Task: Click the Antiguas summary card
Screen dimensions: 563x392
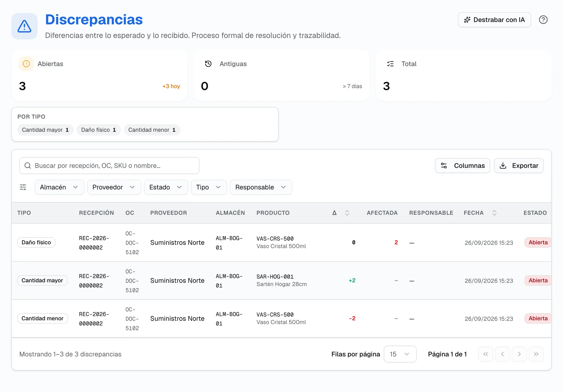Action: (x=281, y=75)
